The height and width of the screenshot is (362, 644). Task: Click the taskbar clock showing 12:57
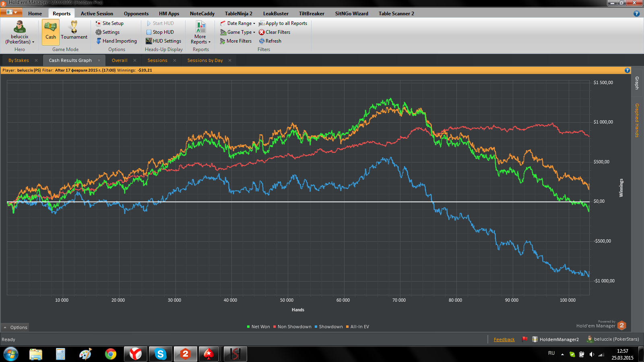tap(623, 354)
